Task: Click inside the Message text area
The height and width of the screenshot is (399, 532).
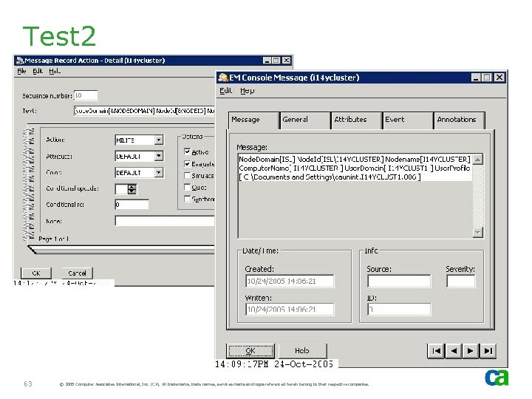Action: (x=355, y=196)
